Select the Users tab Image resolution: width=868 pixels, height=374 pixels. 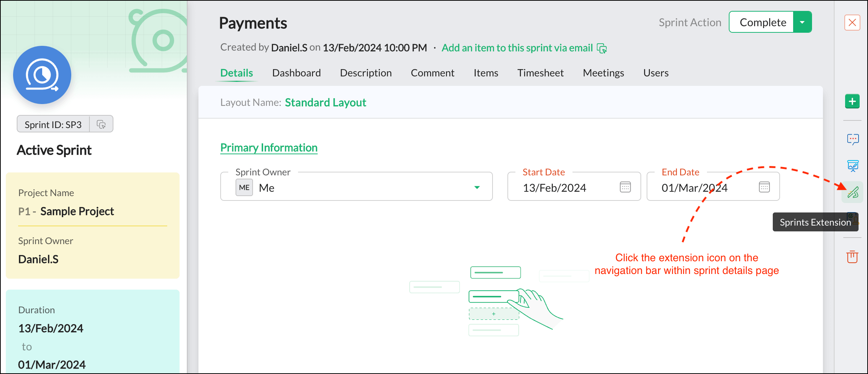[656, 73]
